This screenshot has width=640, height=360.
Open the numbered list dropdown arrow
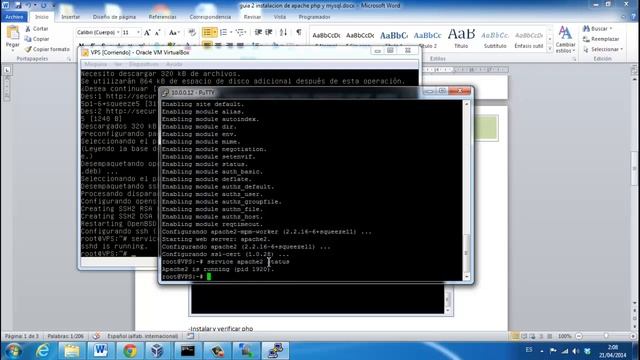231,32
